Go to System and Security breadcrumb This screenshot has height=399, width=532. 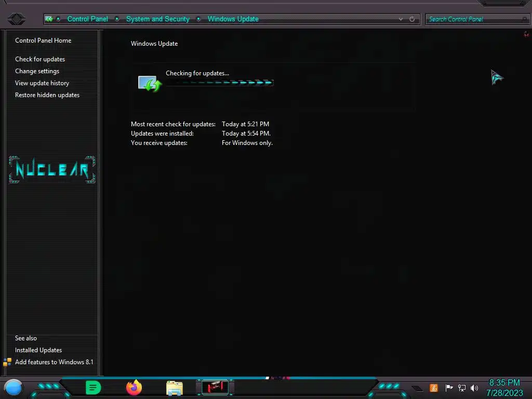click(158, 19)
